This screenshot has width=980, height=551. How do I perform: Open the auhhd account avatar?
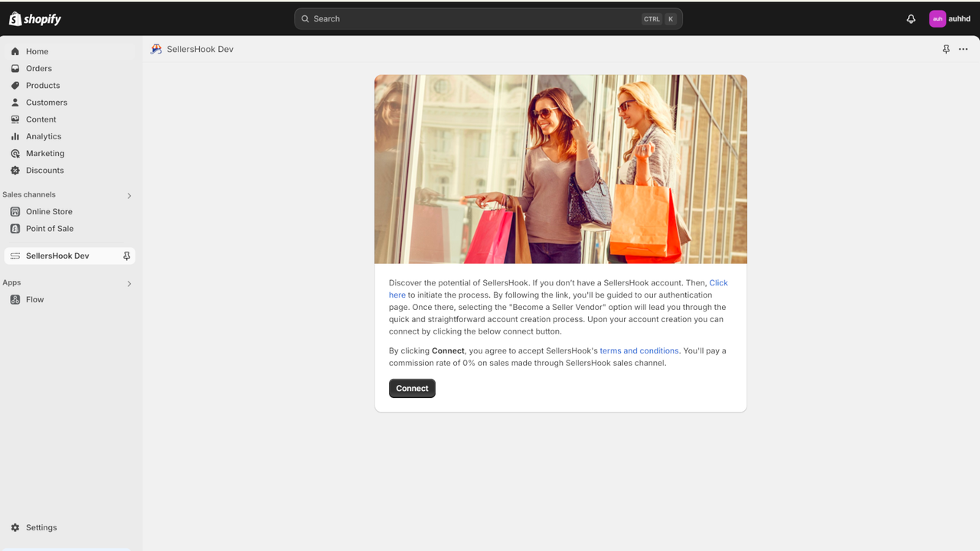(937, 19)
